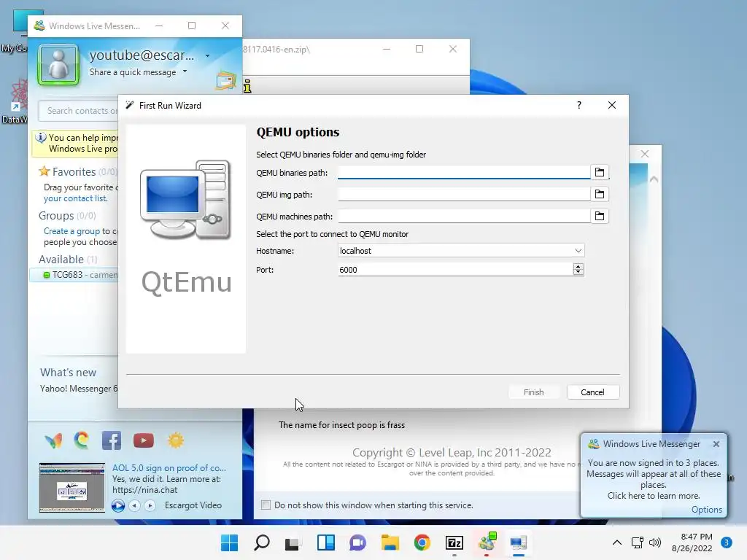Open the Share a quick message dropdown
Screen dimensions: 747x560
click(185, 71)
